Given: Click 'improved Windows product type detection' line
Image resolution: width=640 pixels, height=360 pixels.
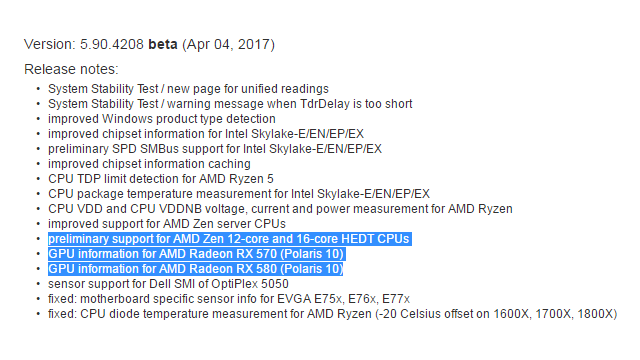Looking at the screenshot, I should pos(162,119).
